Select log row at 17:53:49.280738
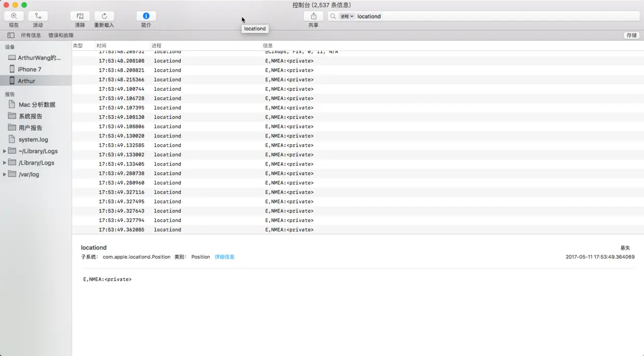The width and height of the screenshot is (644, 356). (x=358, y=173)
